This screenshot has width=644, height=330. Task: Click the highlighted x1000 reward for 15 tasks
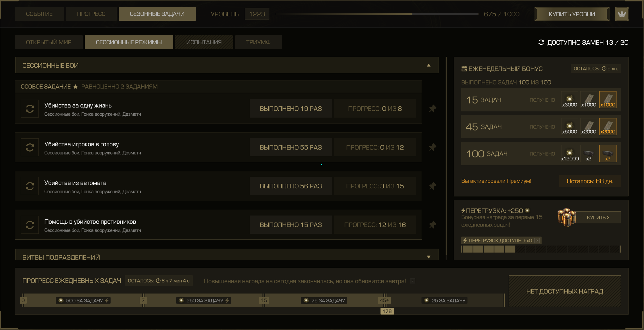point(608,100)
